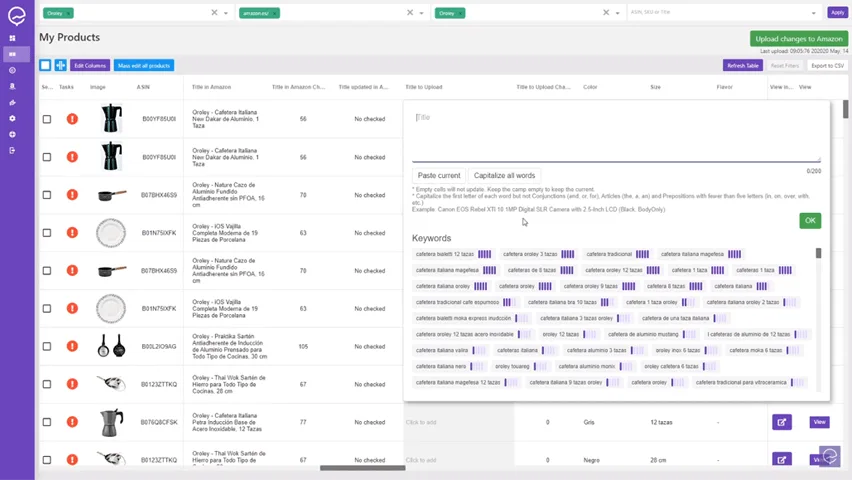Click the ASIN text B00L2IO9AG
This screenshot has height=480, width=852.
pyautogui.click(x=159, y=346)
